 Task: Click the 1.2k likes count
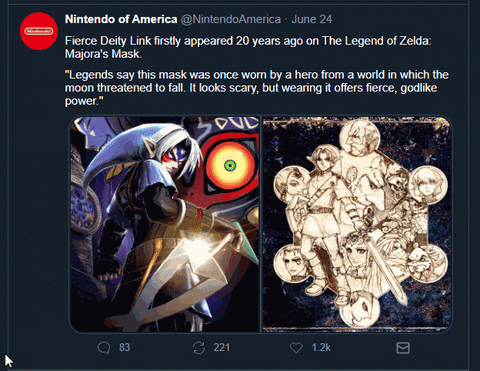(x=321, y=347)
